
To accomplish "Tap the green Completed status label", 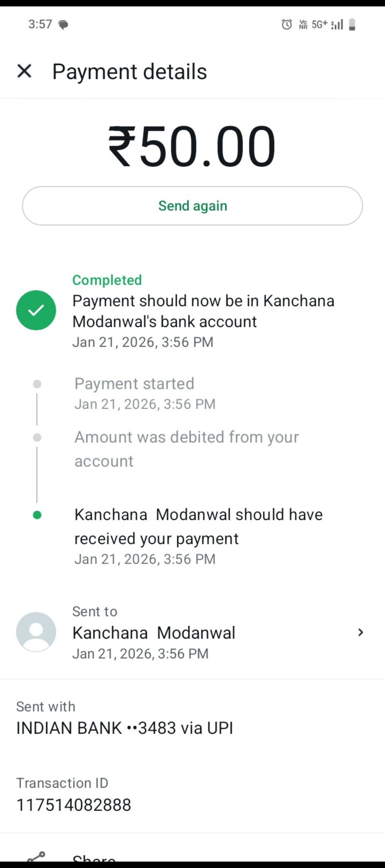I will tap(107, 280).
